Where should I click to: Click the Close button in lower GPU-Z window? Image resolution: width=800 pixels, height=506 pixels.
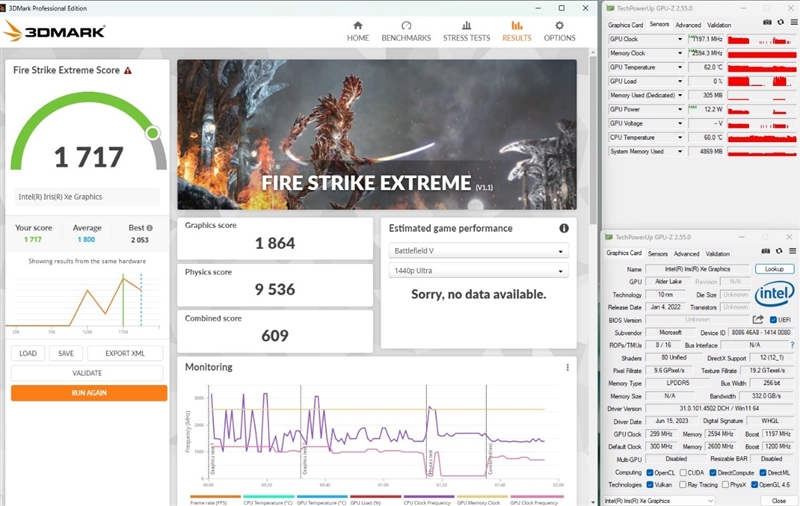pyautogui.click(x=778, y=501)
